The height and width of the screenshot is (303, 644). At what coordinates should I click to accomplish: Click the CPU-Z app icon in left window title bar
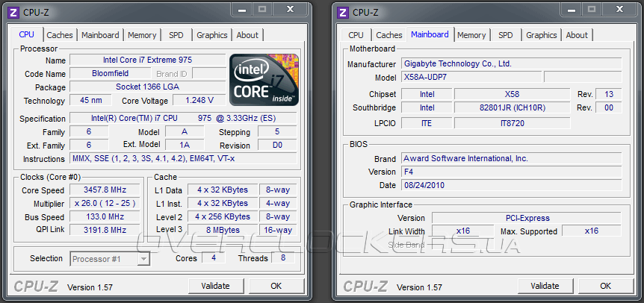tap(13, 12)
